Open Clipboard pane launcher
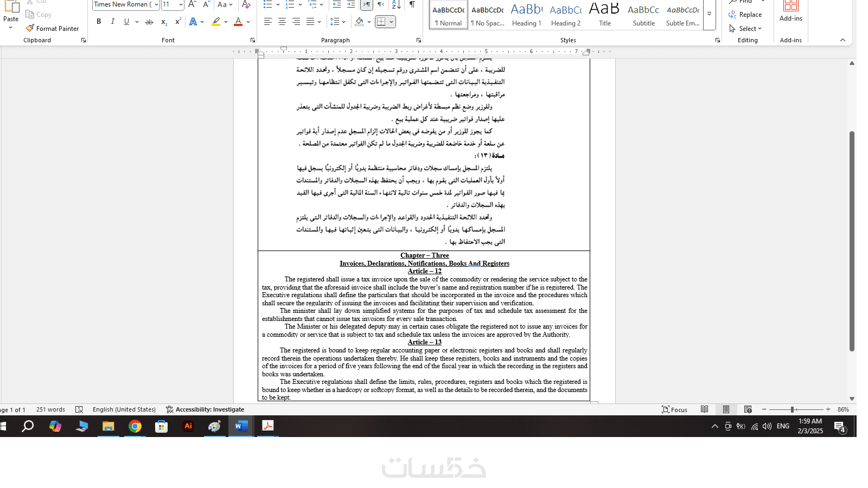The width and height of the screenshot is (868, 488). pyautogui.click(x=84, y=40)
